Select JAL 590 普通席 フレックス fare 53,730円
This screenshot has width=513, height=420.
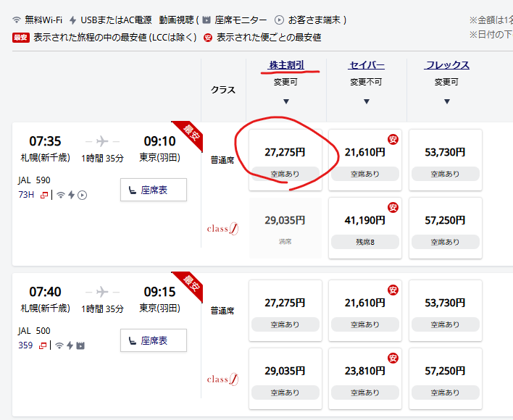(446, 160)
